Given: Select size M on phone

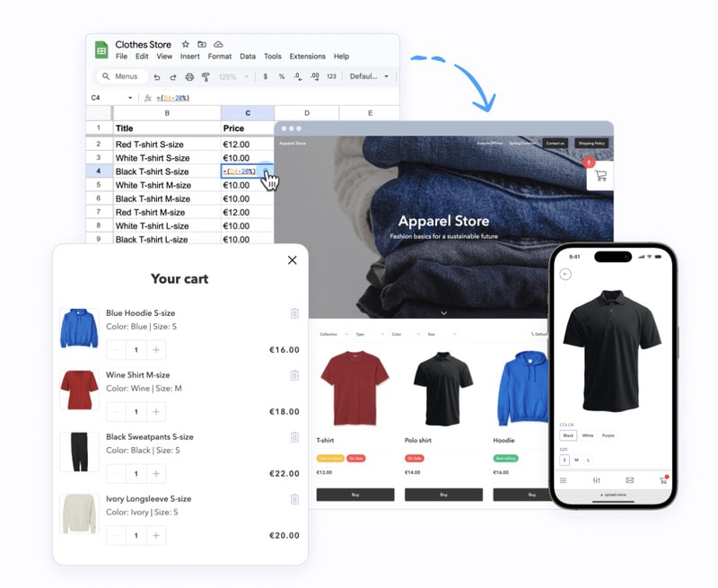Looking at the screenshot, I should coord(576,460).
